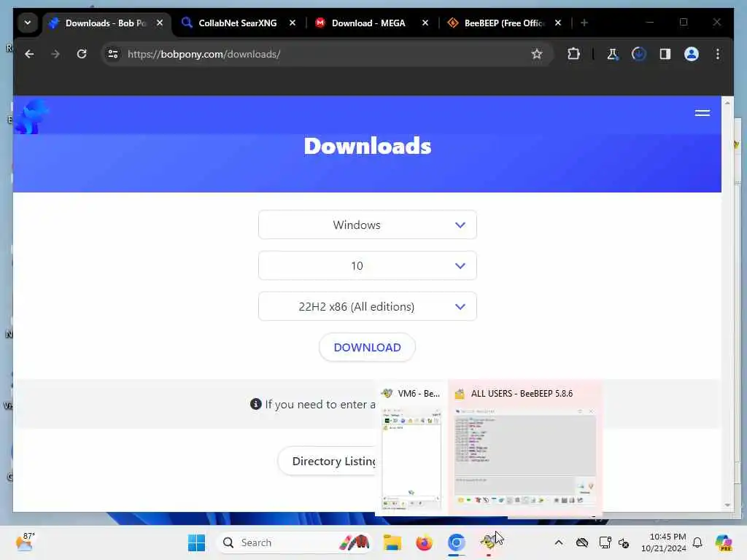Bookmark this page with the star icon
Image resolution: width=747 pixels, height=560 pixels.
click(x=537, y=54)
